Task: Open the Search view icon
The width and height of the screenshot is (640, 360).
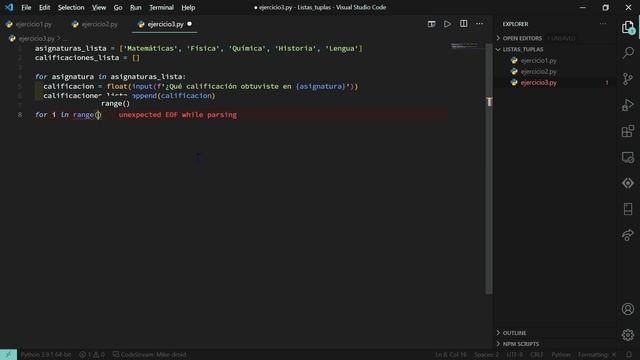Action: coord(628,53)
